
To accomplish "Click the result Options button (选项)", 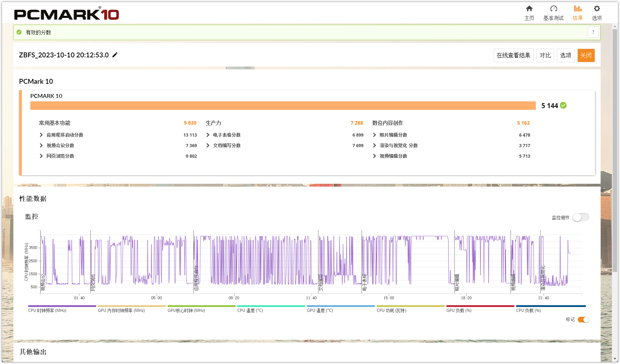I will pyautogui.click(x=565, y=55).
